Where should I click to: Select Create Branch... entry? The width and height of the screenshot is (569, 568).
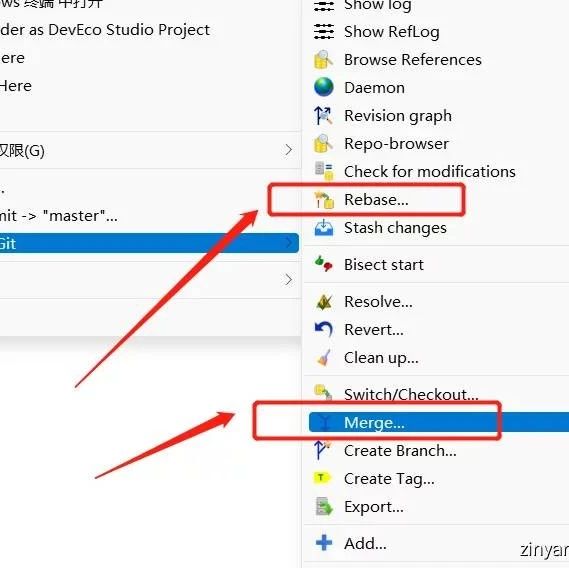click(400, 450)
